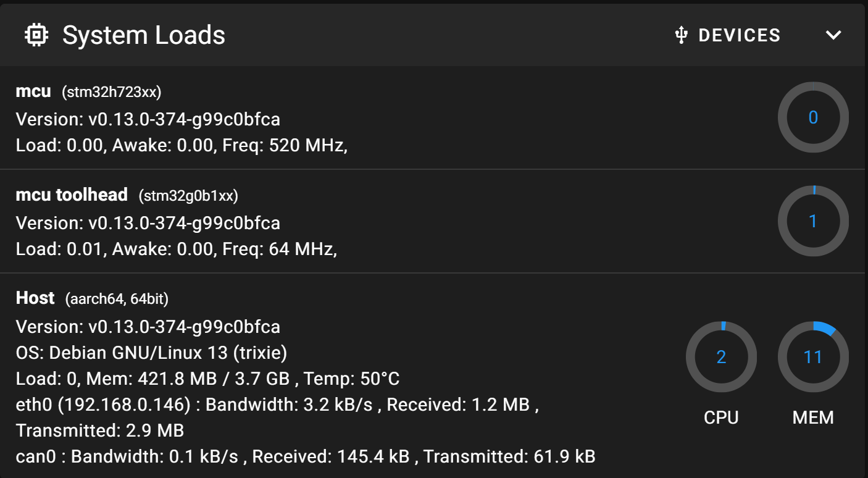Click the stm32h723xx chip label
The image size is (868, 478).
pyautogui.click(x=111, y=91)
